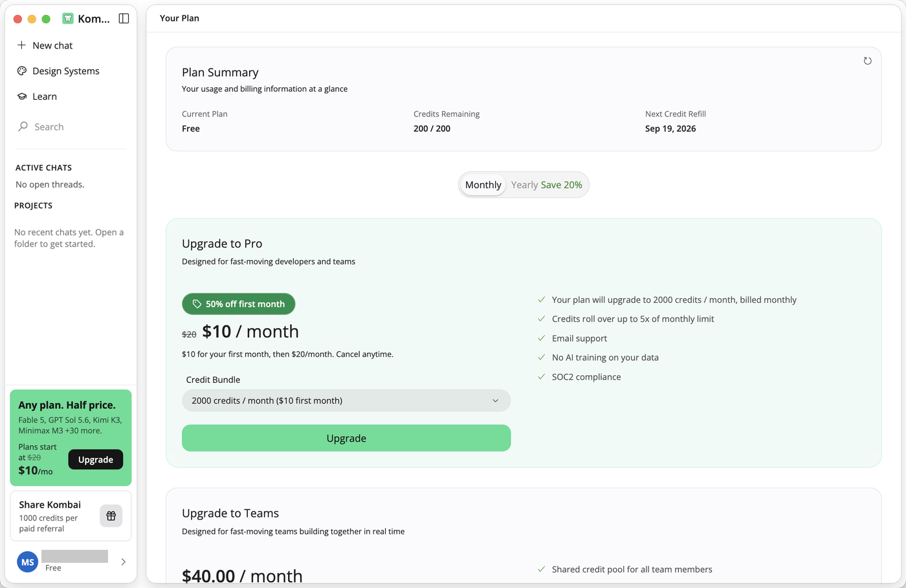Click the Next Credit Refill date Sep 19, 2026
Viewport: 906px width, 588px height.
pyautogui.click(x=670, y=129)
